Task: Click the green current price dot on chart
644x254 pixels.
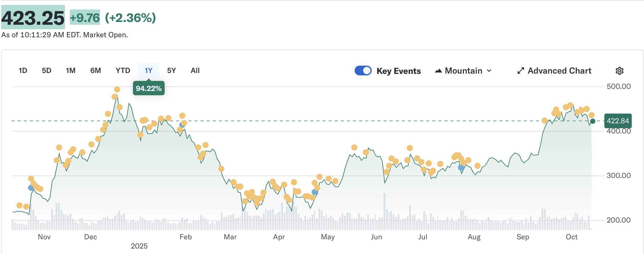Action: (x=593, y=121)
